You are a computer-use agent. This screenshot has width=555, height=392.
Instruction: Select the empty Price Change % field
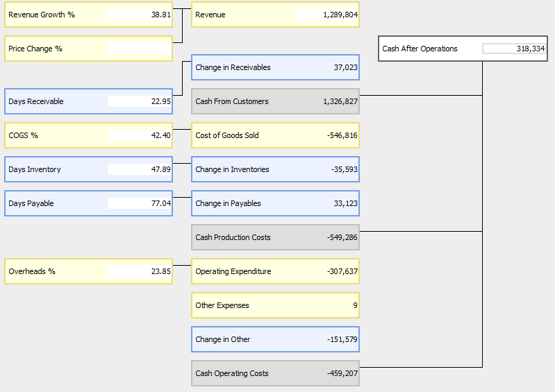[x=140, y=49]
